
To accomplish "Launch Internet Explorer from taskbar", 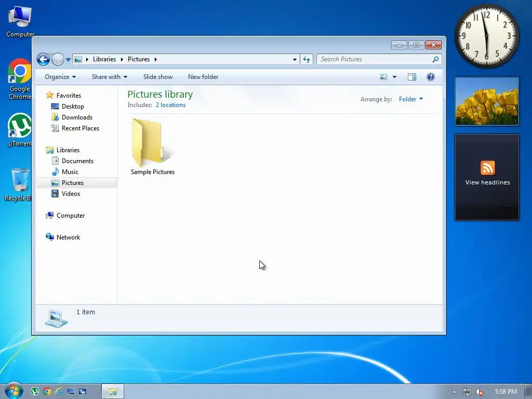I will (59, 392).
